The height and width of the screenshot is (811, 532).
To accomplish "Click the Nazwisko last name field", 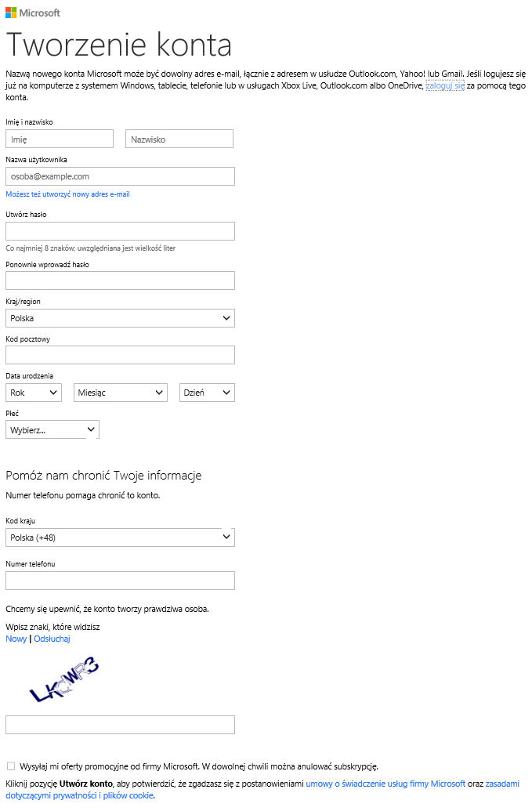I will coord(179,139).
